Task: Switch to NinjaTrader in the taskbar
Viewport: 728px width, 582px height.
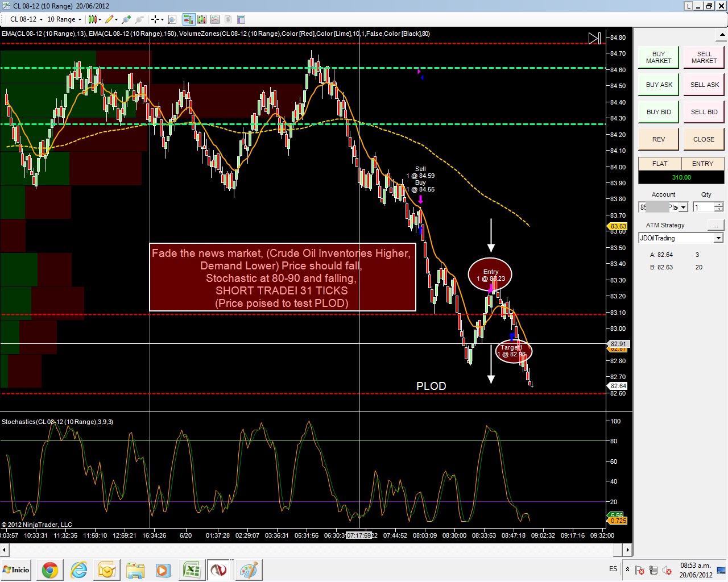Action: click(x=219, y=570)
